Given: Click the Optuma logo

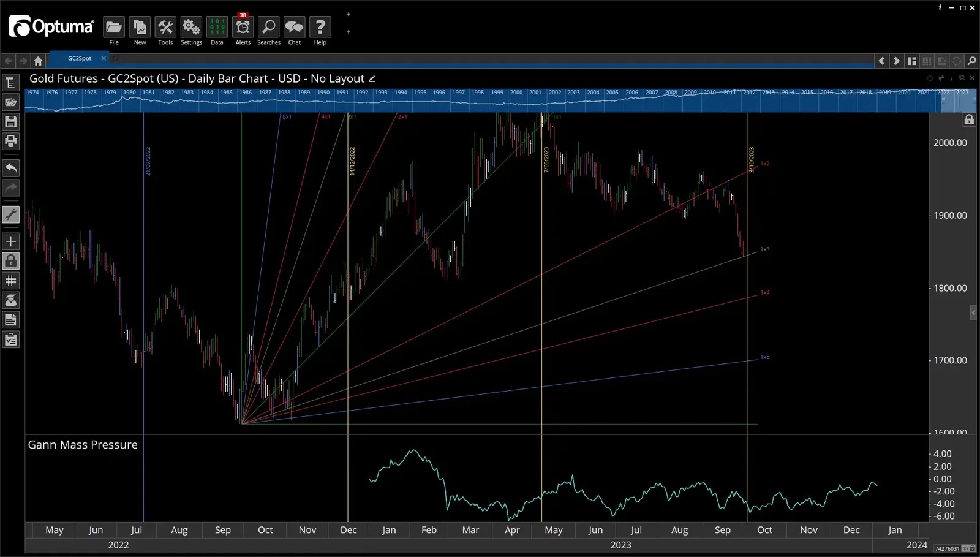Looking at the screenshot, I should [51, 26].
